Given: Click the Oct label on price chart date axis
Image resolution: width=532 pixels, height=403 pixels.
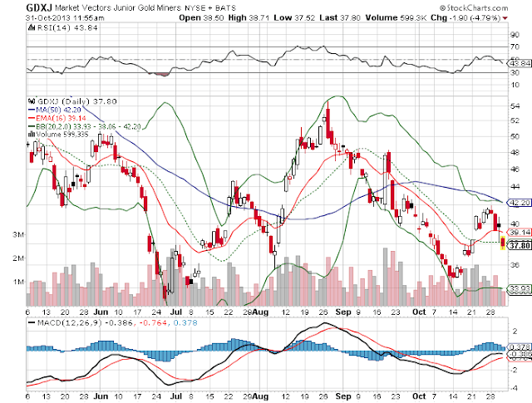Looking at the screenshot, I should pyautogui.click(x=419, y=312).
